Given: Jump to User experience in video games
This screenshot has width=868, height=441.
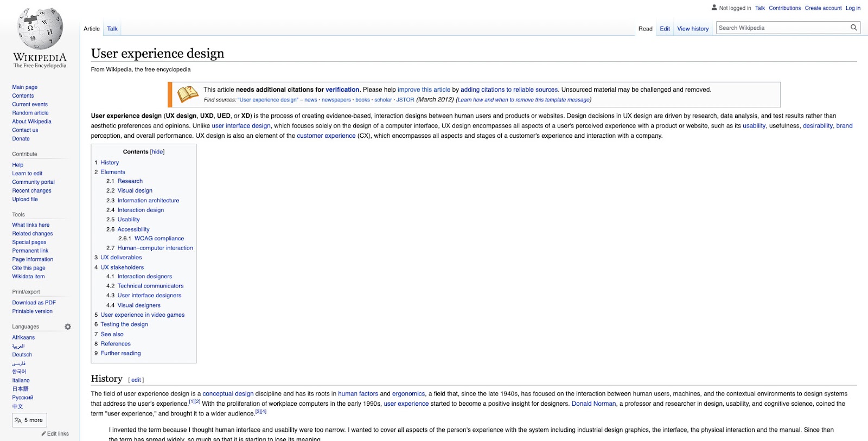Looking at the screenshot, I should (143, 315).
